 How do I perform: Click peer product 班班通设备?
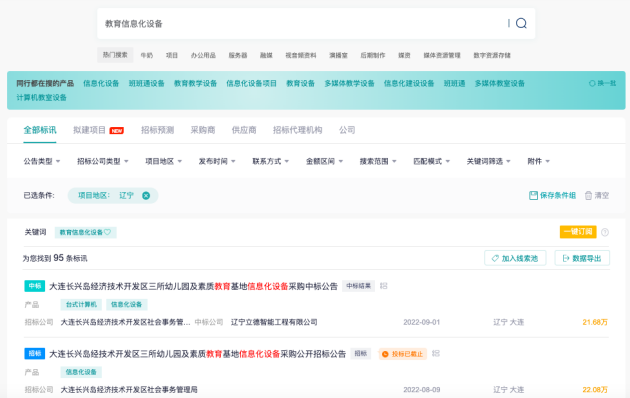tap(147, 84)
